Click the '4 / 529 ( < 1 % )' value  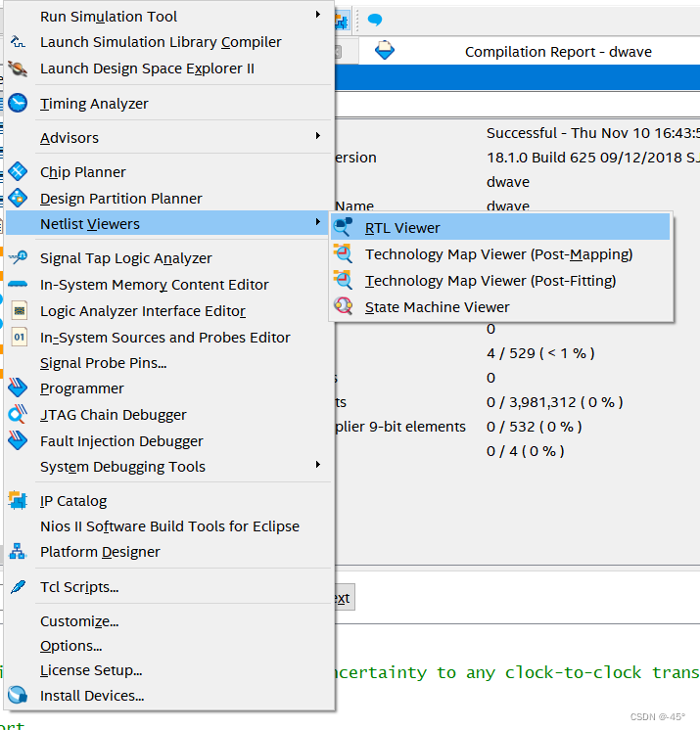pos(540,353)
